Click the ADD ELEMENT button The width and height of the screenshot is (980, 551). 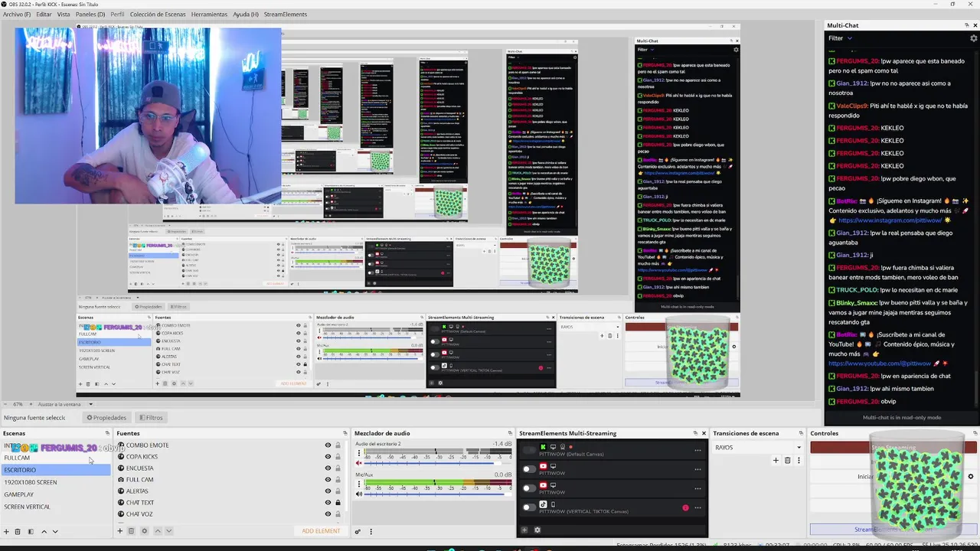pos(321,531)
